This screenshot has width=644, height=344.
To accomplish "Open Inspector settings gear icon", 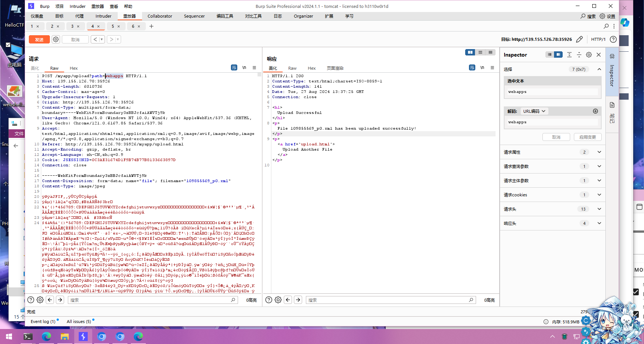I will (x=589, y=55).
